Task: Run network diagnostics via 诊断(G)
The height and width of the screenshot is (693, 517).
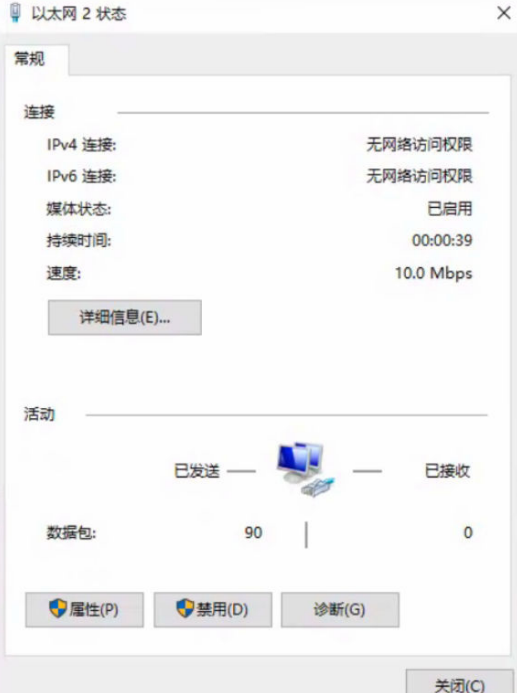Action: [340, 610]
